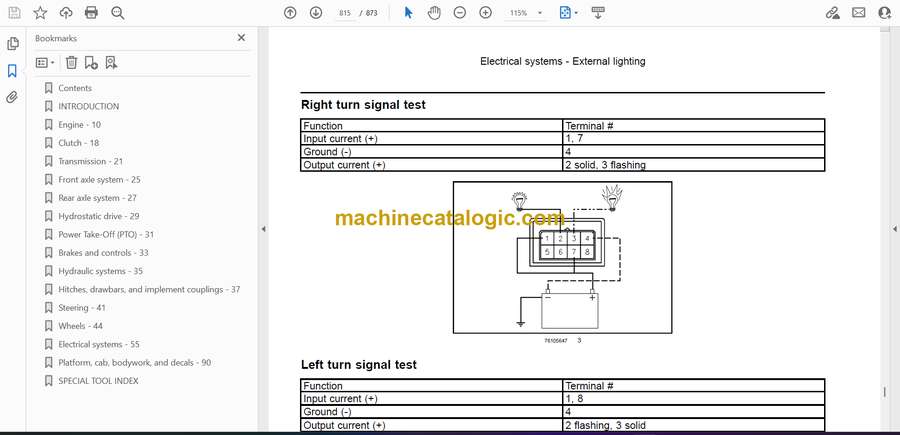Click the Save file icon
Image resolution: width=900 pixels, height=435 pixels.
pyautogui.click(x=14, y=13)
